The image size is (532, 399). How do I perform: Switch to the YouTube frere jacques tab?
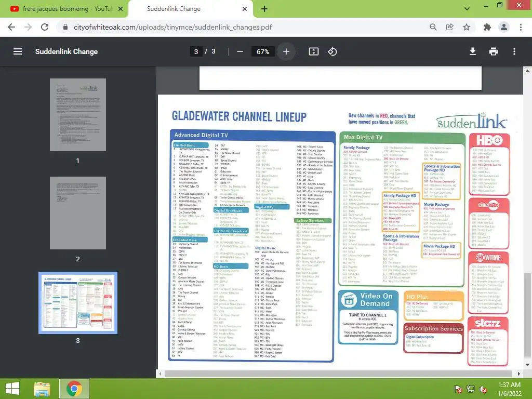(64, 9)
